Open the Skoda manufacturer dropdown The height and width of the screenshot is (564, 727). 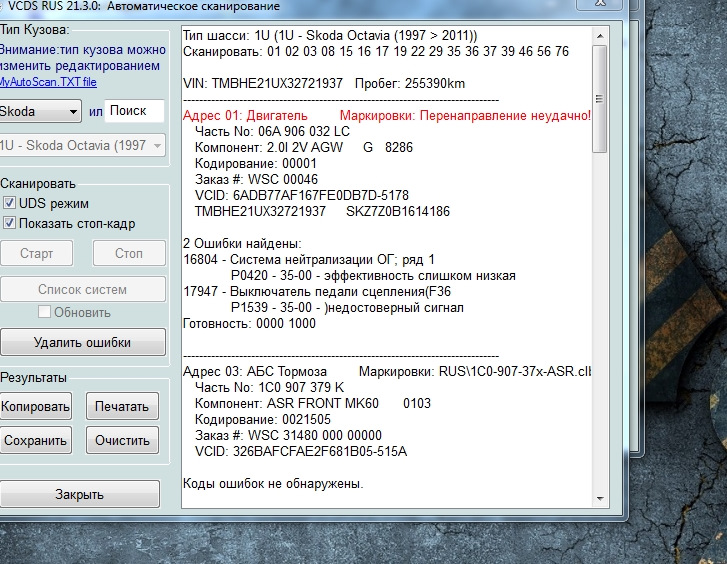pyautogui.click(x=40, y=111)
